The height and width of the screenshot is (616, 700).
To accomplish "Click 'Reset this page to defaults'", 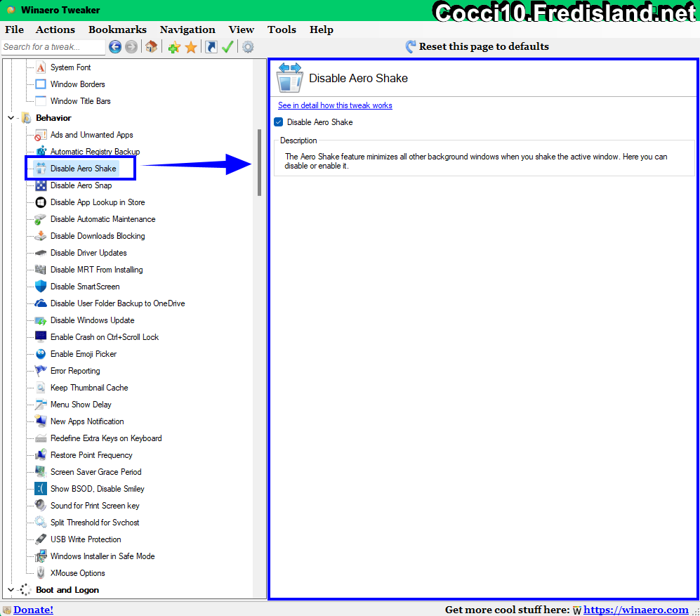I will [x=484, y=46].
